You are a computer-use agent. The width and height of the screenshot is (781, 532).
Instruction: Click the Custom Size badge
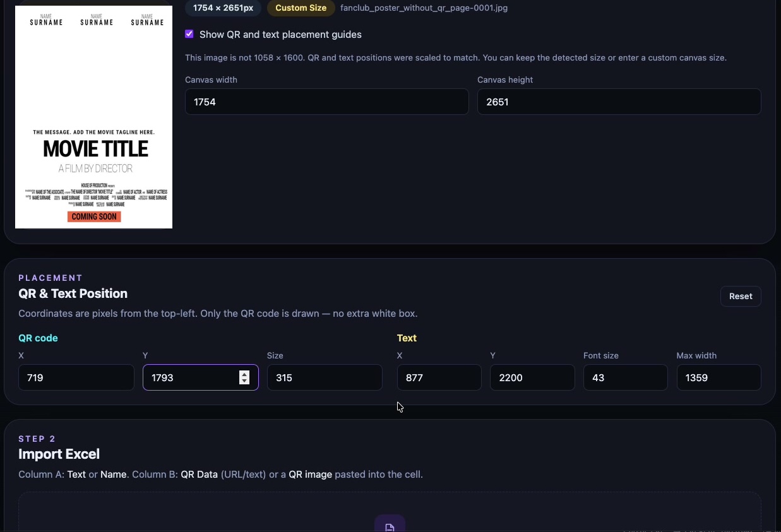(301, 8)
